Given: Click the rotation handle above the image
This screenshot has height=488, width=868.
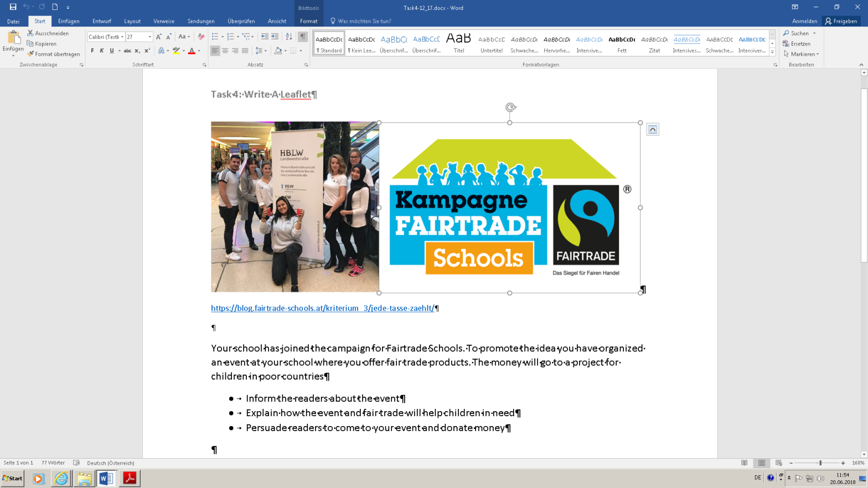Looking at the screenshot, I should tap(510, 107).
